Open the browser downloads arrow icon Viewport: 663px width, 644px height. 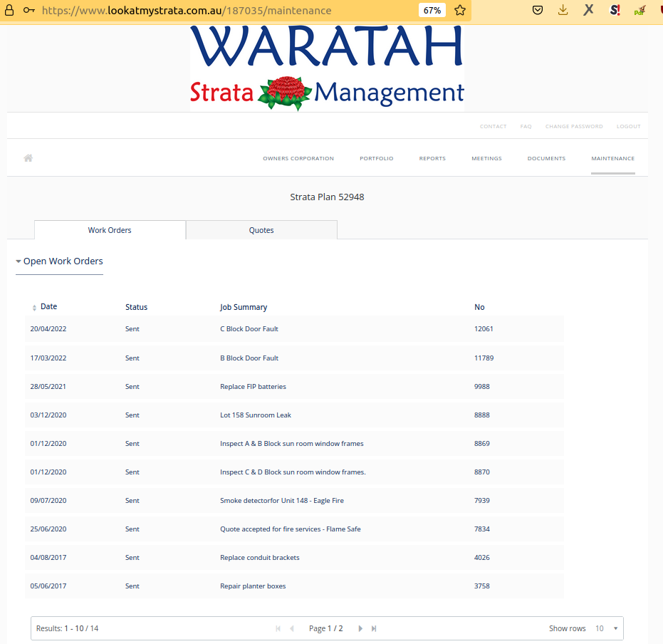(x=563, y=10)
